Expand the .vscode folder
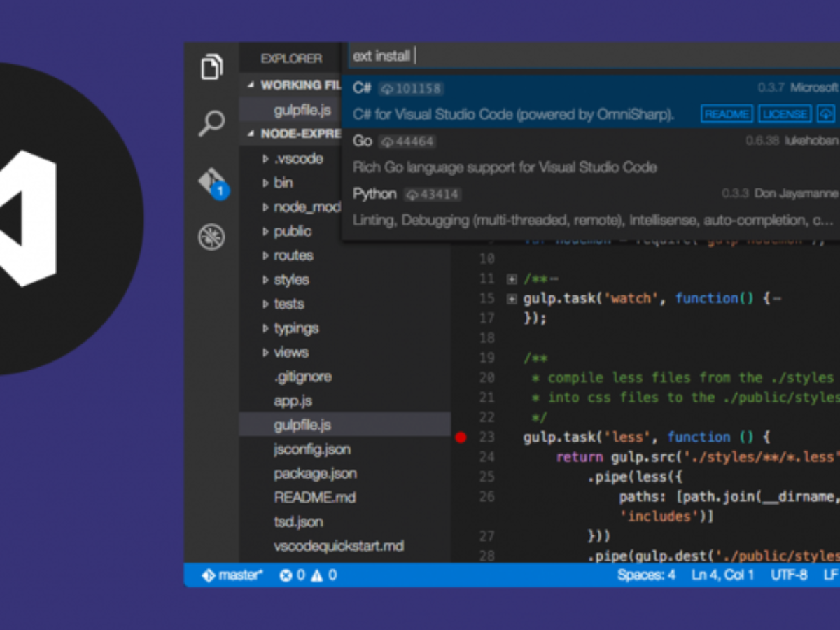 [266, 159]
